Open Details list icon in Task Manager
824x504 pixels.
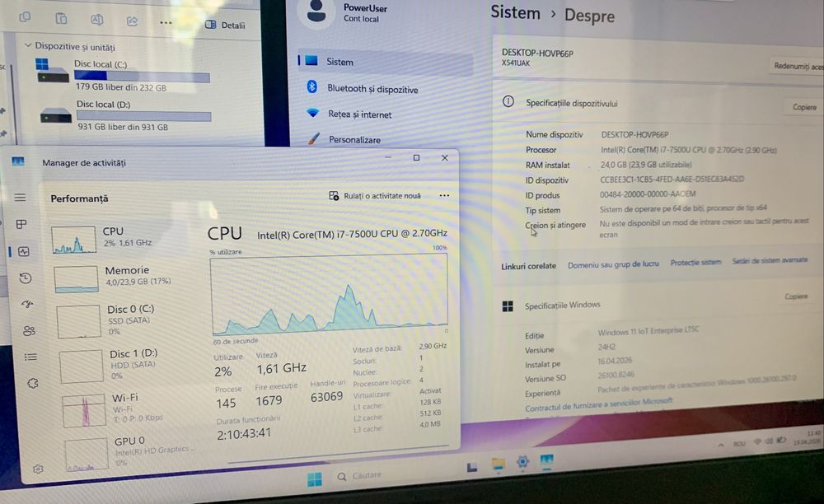(30, 357)
